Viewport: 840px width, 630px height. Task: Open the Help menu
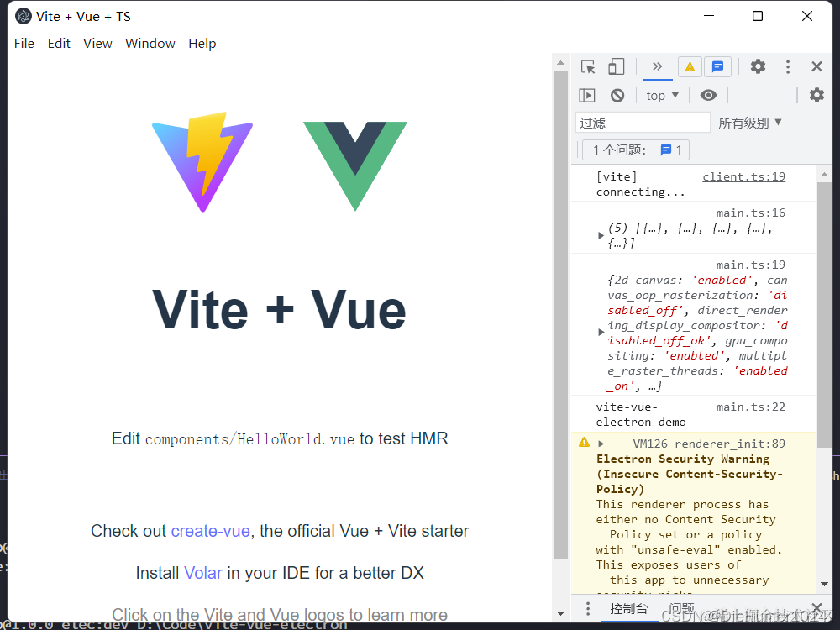pyautogui.click(x=202, y=44)
